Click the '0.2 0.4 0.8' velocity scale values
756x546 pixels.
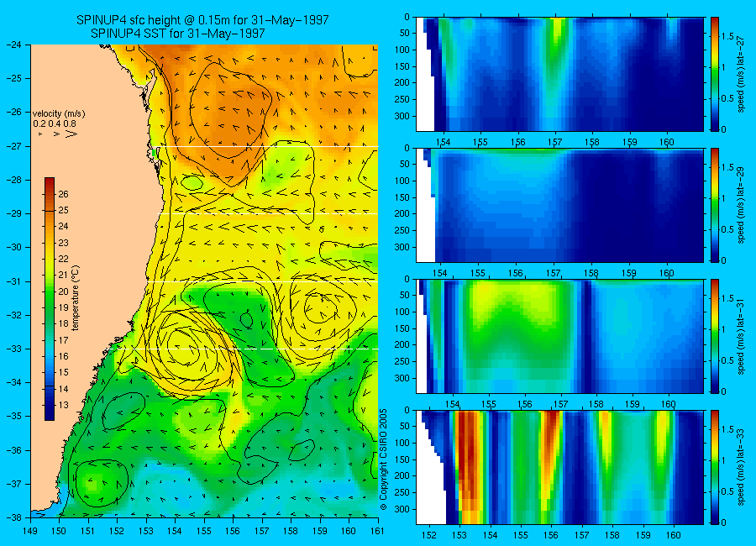pos(55,124)
